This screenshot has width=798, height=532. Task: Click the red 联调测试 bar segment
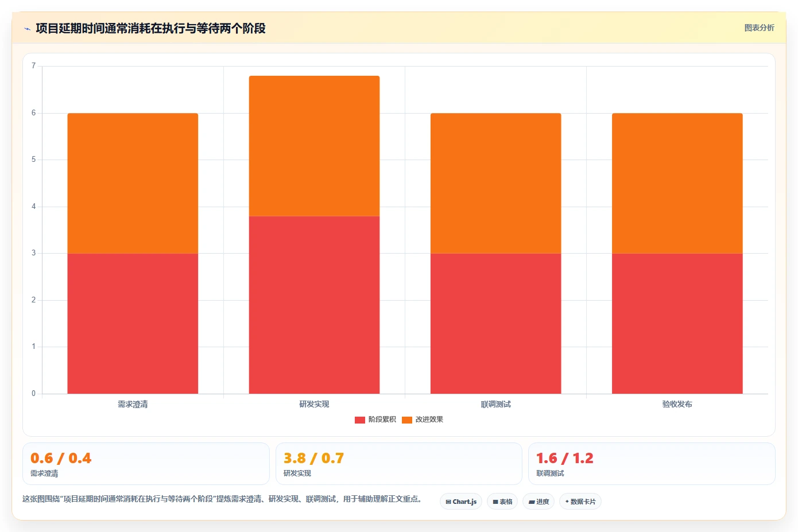click(495, 323)
